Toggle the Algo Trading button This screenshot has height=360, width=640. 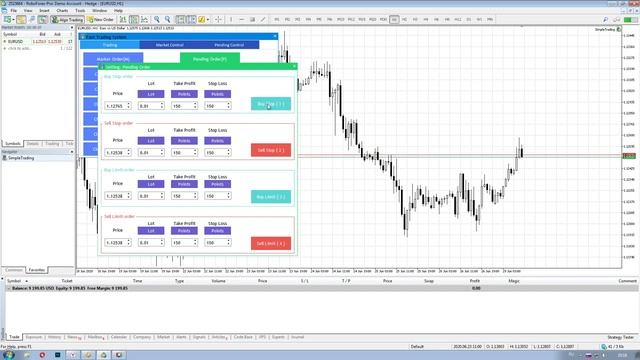click(67, 19)
